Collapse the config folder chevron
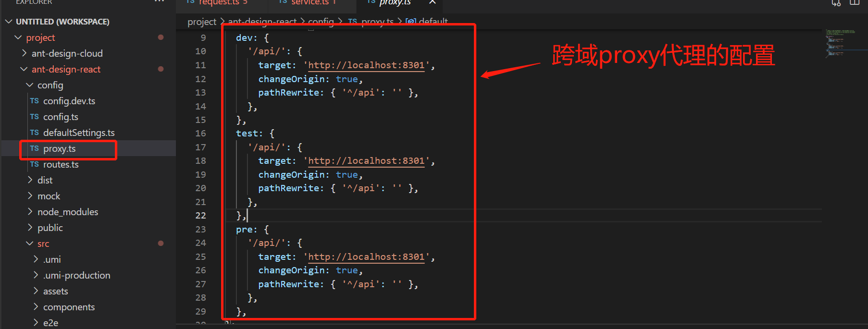Screen dimensions: 868x329 click(30, 85)
